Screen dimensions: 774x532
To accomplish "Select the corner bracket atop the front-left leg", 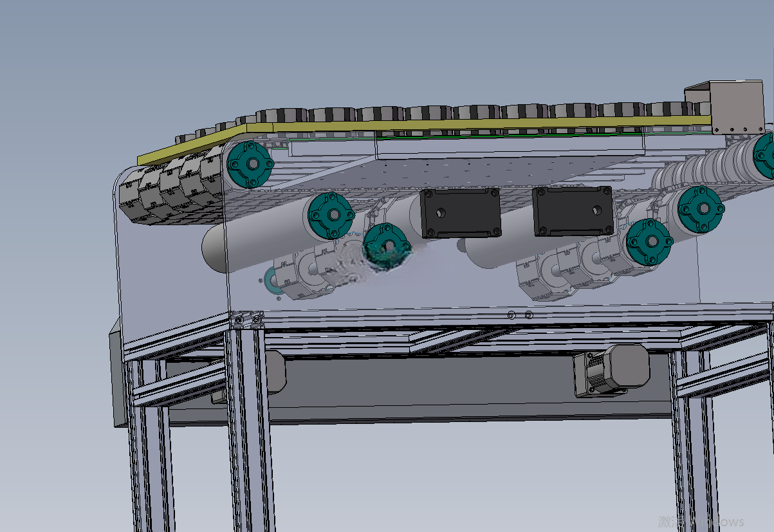I will point(248,319).
